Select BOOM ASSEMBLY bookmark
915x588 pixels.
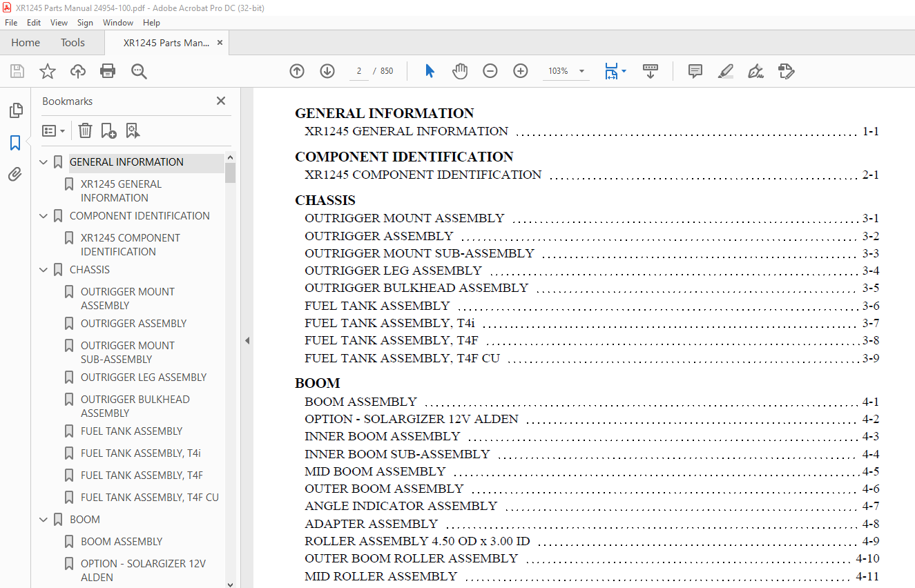point(122,542)
